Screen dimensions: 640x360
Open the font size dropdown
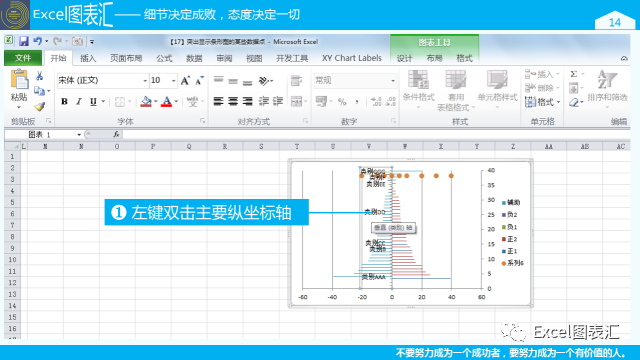[173, 80]
